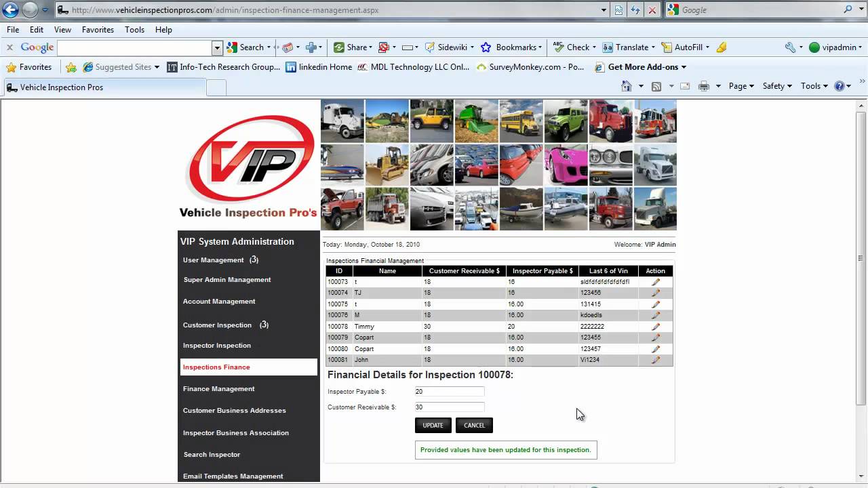868x488 pixels.
Task: Click the Print icon in the command bar
Action: coord(704,86)
